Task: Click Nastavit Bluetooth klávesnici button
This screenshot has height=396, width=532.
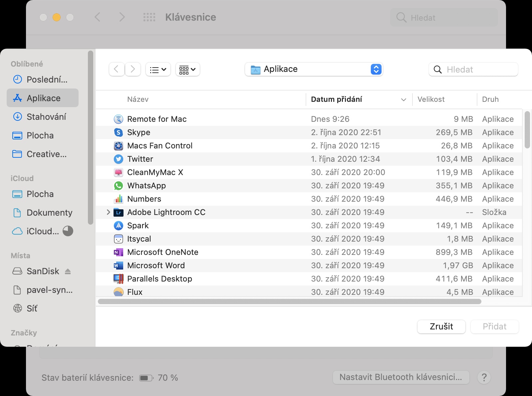Action: (x=401, y=377)
